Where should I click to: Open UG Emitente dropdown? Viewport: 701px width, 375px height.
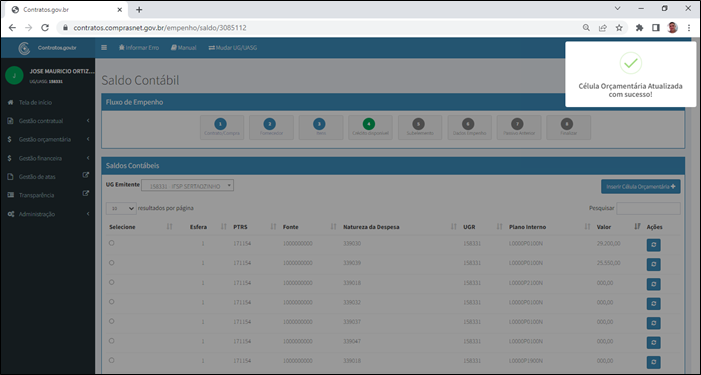[x=187, y=185]
